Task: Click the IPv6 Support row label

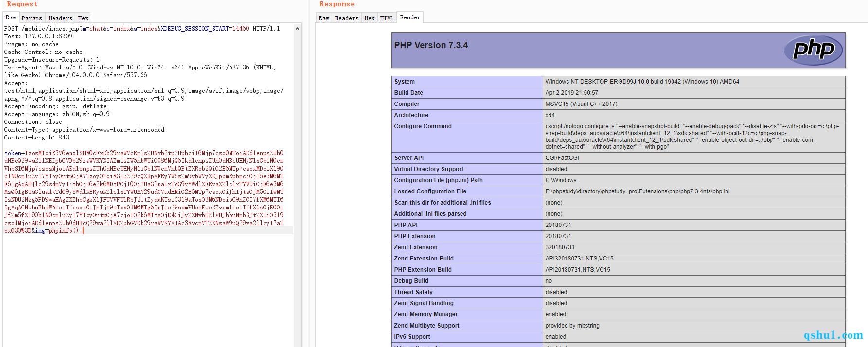Action: (x=412, y=337)
